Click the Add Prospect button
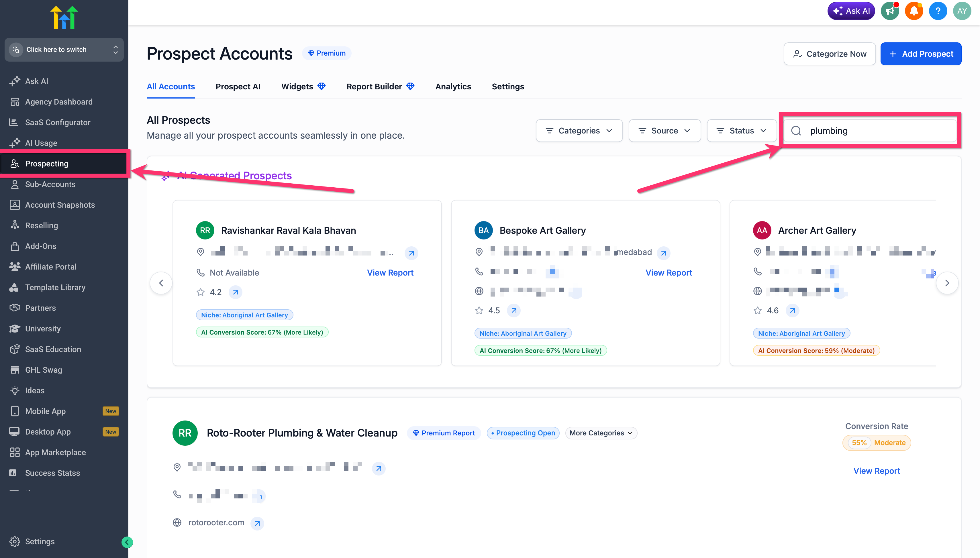The width and height of the screenshot is (980, 558). (x=921, y=54)
